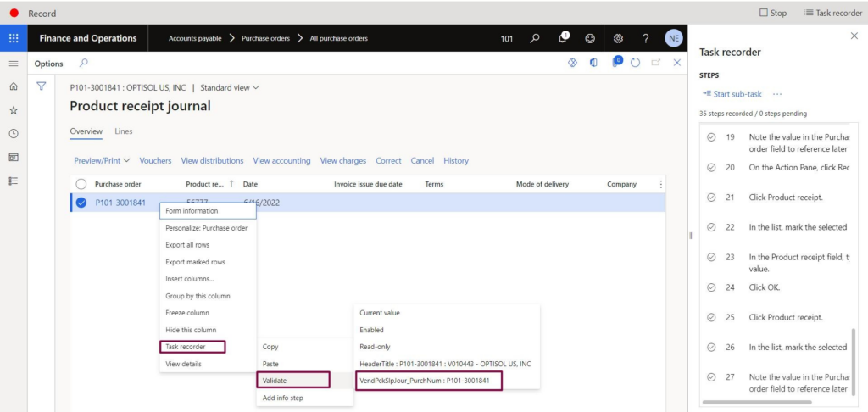The image size is (868, 412).
Task: Click the Vouchers button
Action: tap(156, 160)
